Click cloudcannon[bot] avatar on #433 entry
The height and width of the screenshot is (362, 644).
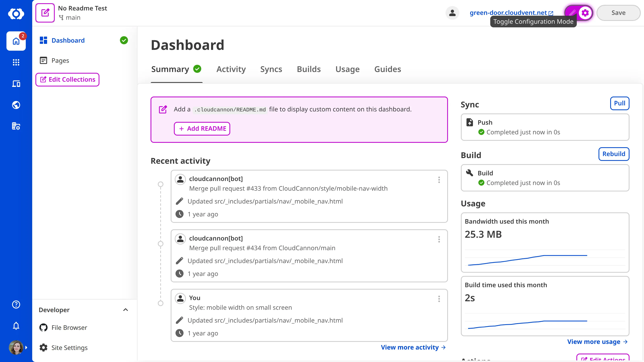[180, 179]
